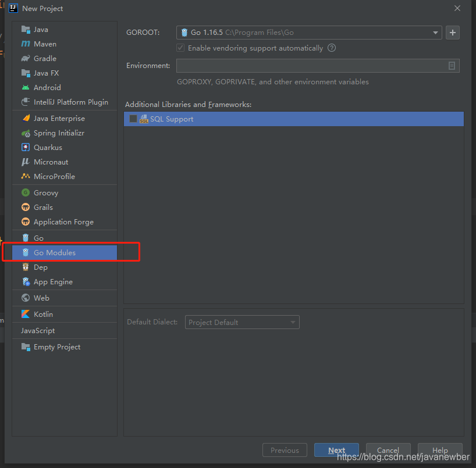Viewport: 476px width, 468px height.
Task: Open vendoring support help question mark
Action: pos(332,48)
